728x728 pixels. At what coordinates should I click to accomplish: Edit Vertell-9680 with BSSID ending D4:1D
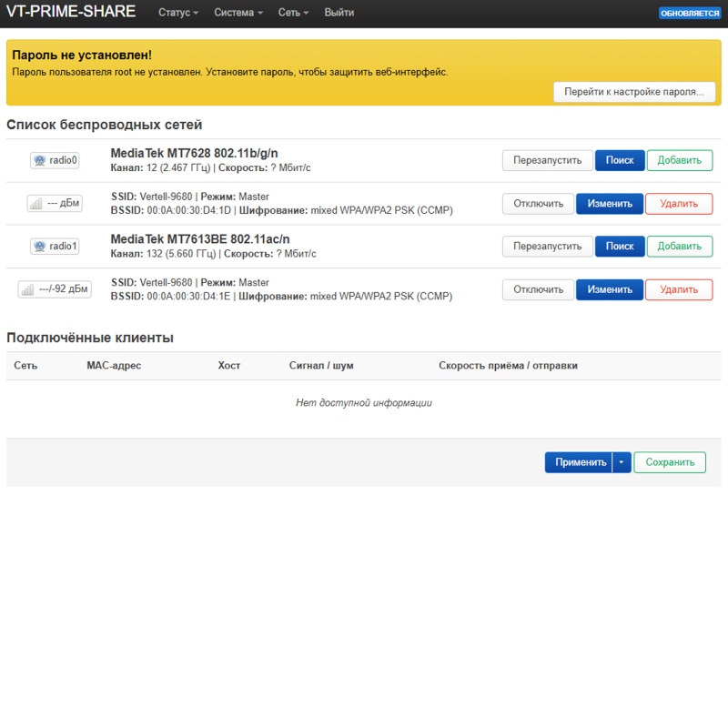(x=610, y=203)
